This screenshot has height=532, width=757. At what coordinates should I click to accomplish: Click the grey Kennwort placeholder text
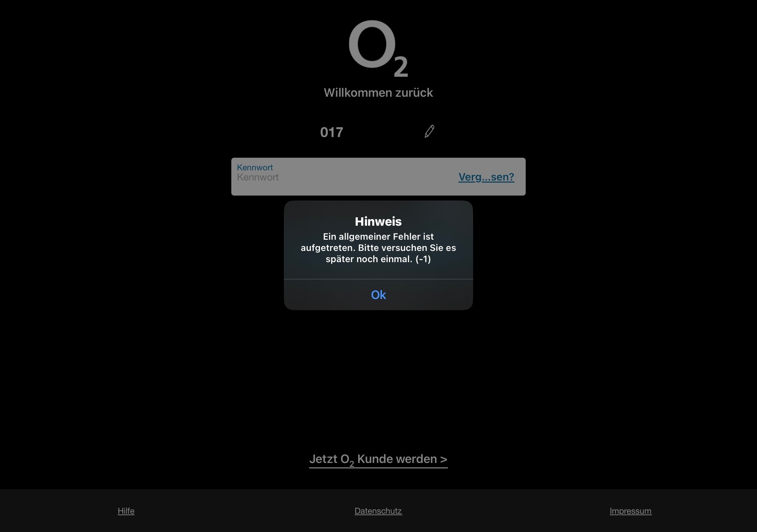[x=258, y=177]
